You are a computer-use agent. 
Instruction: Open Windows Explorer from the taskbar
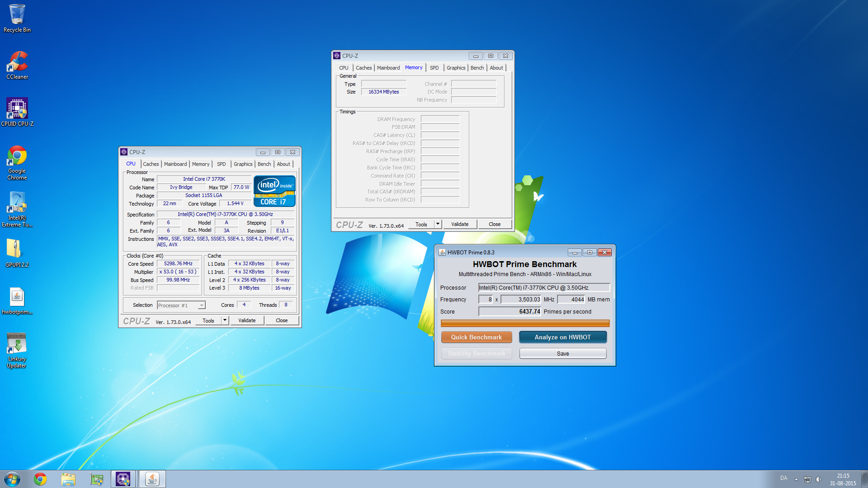click(68, 479)
